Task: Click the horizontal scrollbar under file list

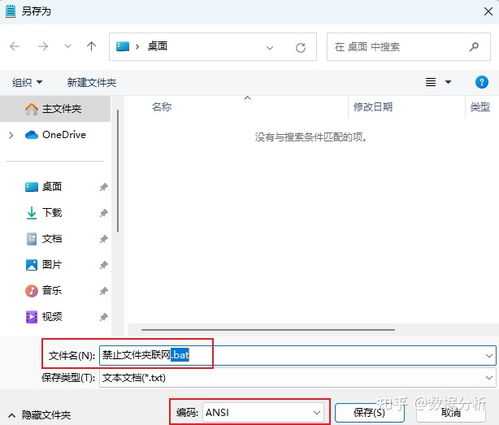Action: point(268,330)
